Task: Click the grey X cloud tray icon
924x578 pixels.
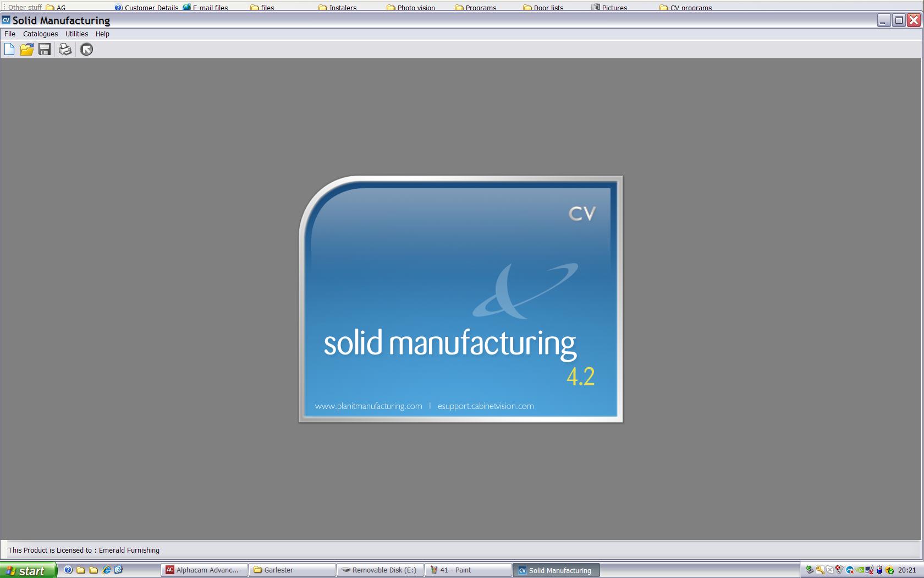Action: (830, 570)
